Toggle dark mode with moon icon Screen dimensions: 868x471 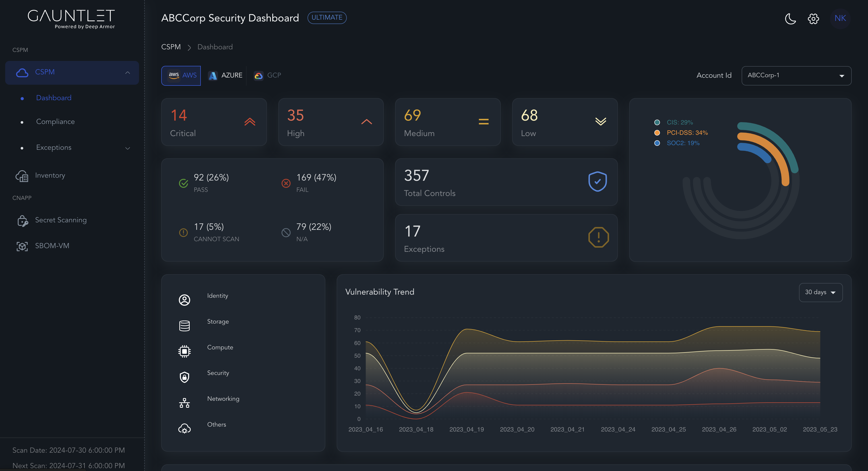click(790, 19)
